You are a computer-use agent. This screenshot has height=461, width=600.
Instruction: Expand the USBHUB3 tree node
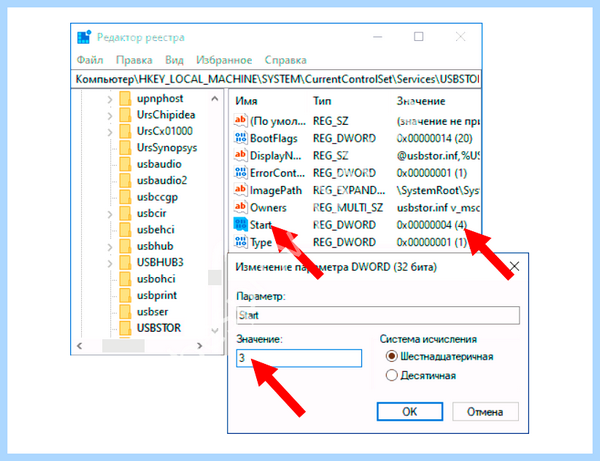(110, 264)
